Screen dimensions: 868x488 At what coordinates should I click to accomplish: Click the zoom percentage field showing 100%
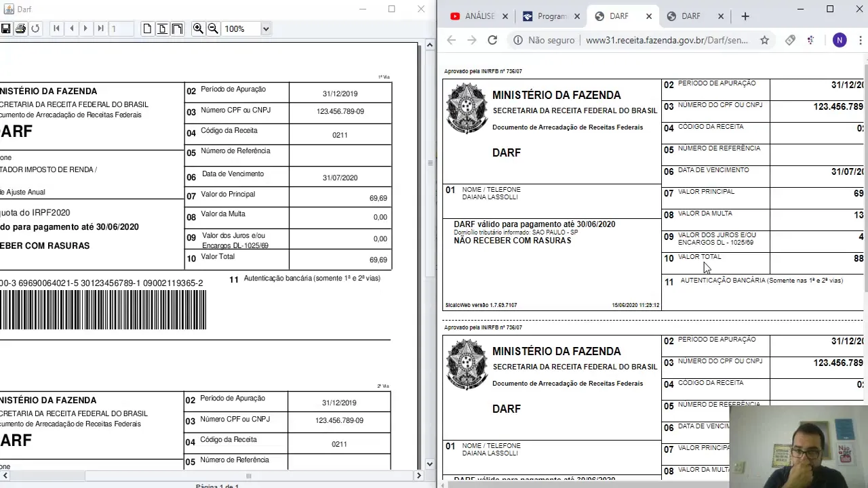coord(241,28)
